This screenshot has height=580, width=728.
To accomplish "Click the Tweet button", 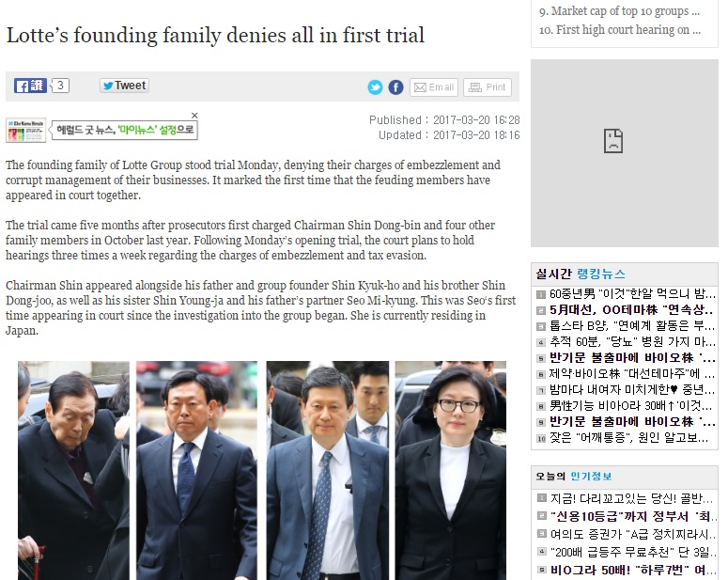I will [124, 86].
